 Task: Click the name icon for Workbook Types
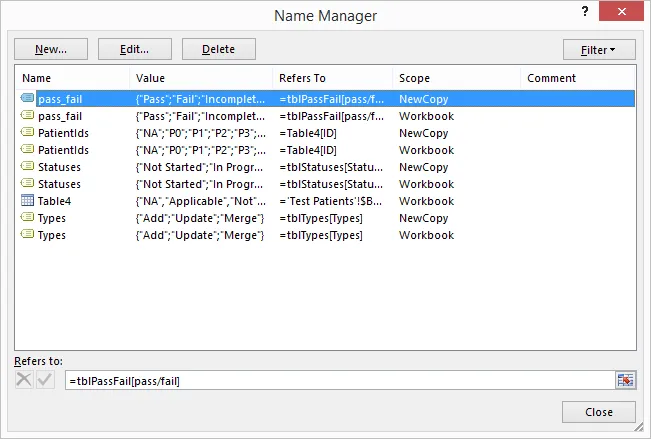click(27, 235)
